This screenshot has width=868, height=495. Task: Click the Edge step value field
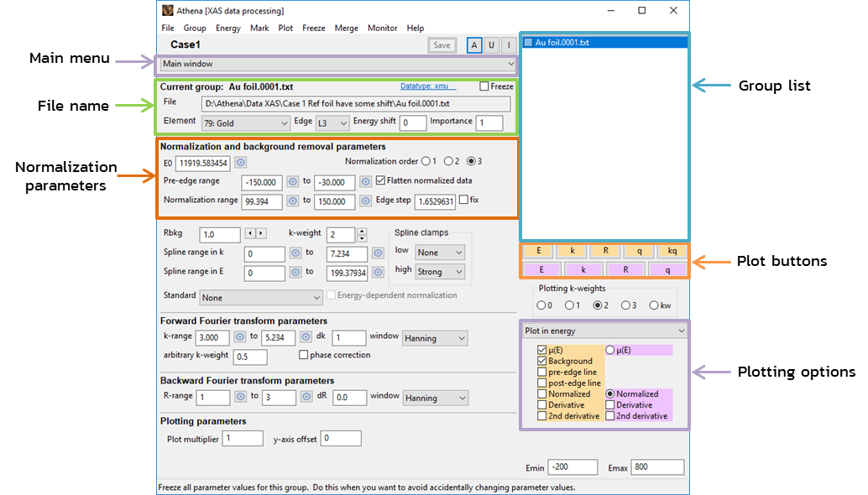[x=435, y=201]
